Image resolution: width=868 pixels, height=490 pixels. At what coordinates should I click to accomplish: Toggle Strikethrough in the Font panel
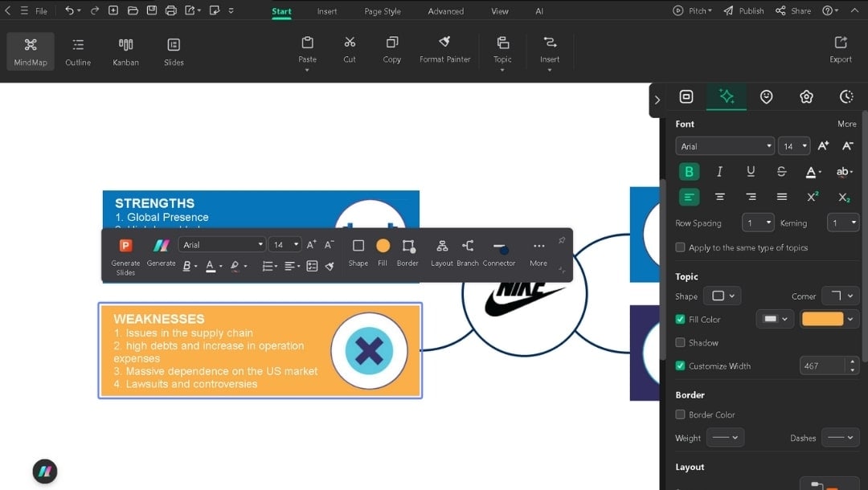click(781, 172)
